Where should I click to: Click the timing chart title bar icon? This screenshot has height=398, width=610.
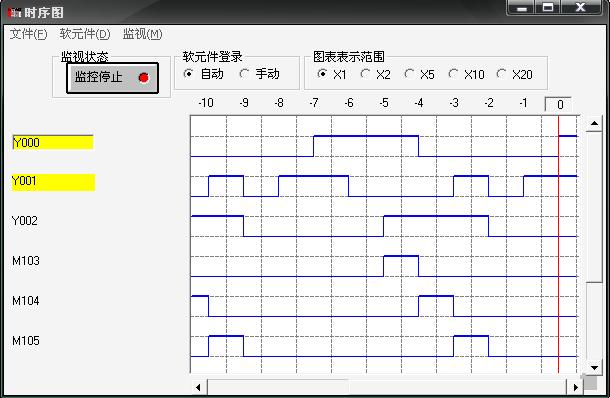(14, 12)
